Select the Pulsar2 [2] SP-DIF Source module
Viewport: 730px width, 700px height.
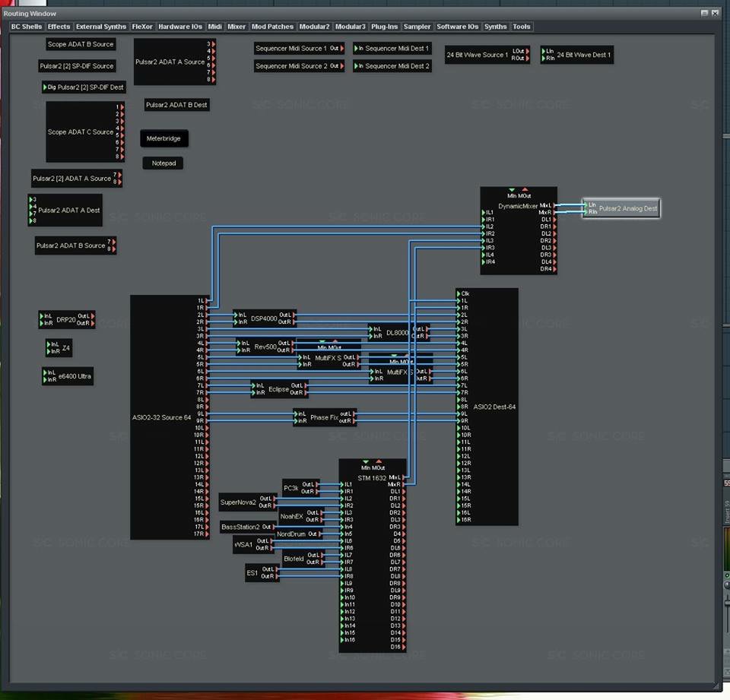coord(77,66)
